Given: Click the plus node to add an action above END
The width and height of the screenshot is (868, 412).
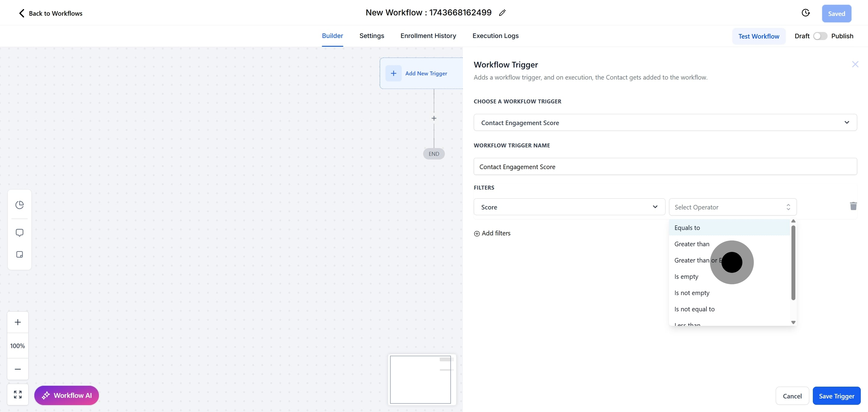Looking at the screenshot, I should 434,118.
